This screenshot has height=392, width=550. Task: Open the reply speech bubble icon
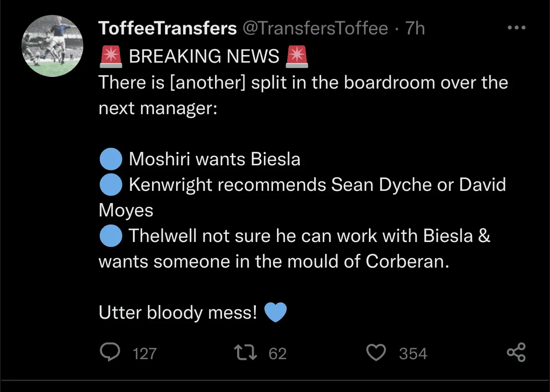110,352
